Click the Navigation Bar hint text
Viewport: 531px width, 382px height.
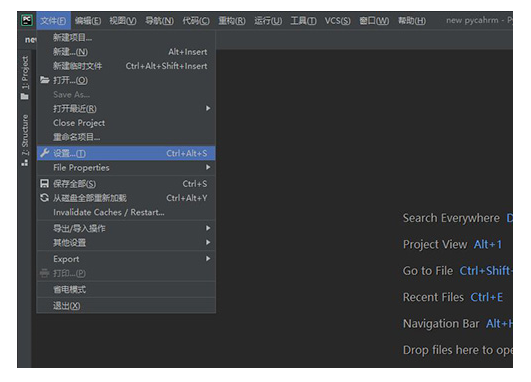coord(441,323)
